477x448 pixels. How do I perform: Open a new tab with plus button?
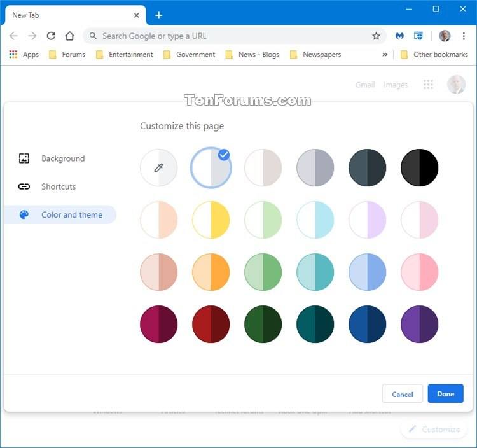158,15
